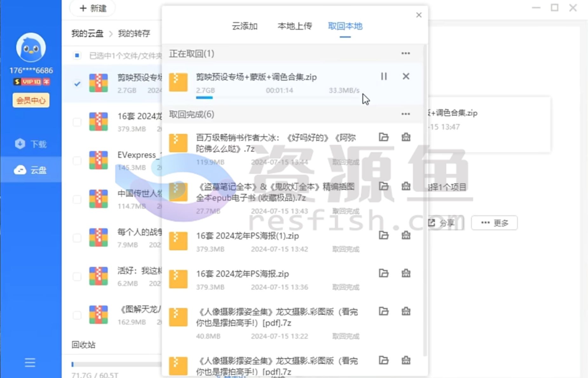Viewport: 588px width, 378px height.
Task: Switch to 本地上传 tab
Action: [295, 26]
